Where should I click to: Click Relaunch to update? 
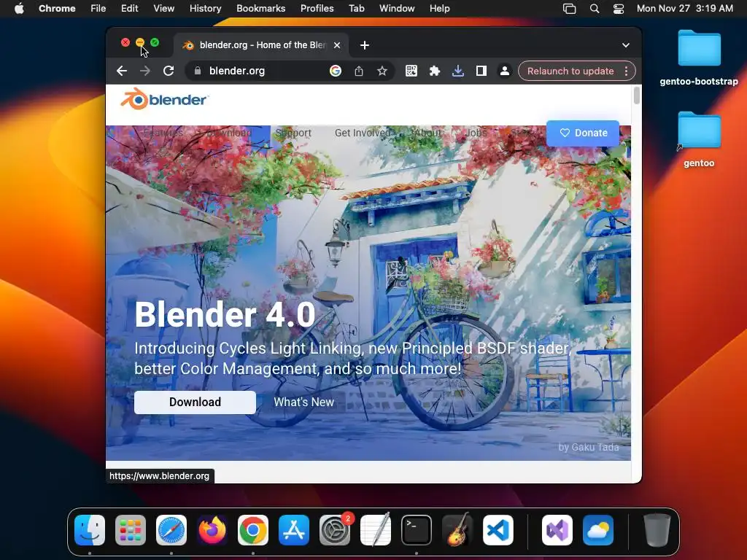click(x=570, y=71)
